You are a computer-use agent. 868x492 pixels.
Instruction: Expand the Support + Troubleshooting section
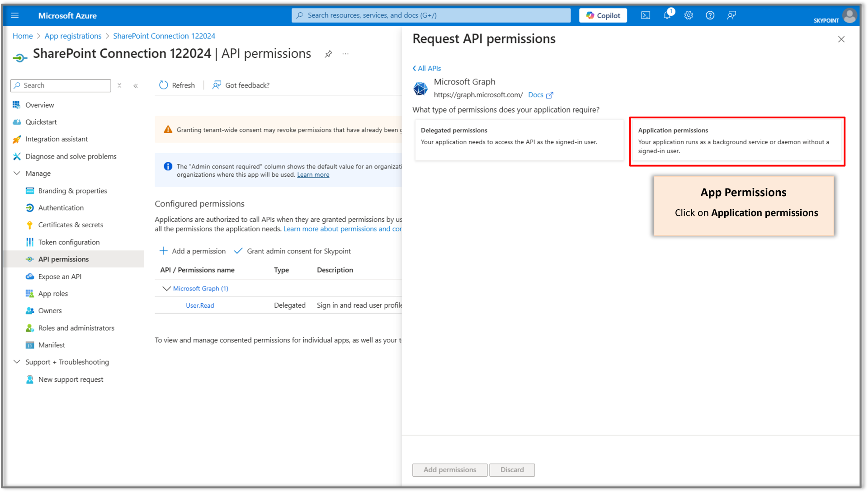click(17, 362)
